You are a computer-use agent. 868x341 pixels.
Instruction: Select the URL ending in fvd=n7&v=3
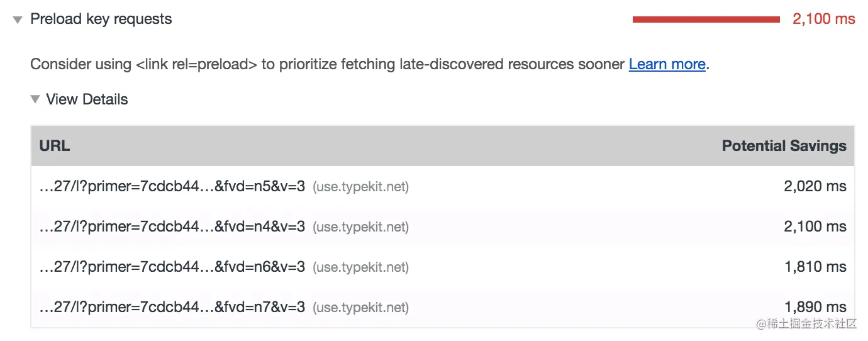click(x=172, y=307)
